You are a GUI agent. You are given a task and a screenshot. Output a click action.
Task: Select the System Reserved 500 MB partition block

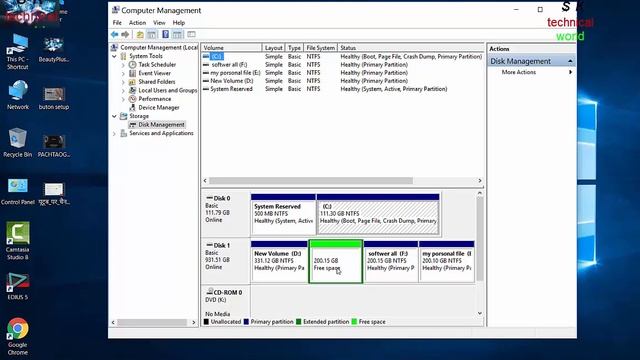[283, 214]
